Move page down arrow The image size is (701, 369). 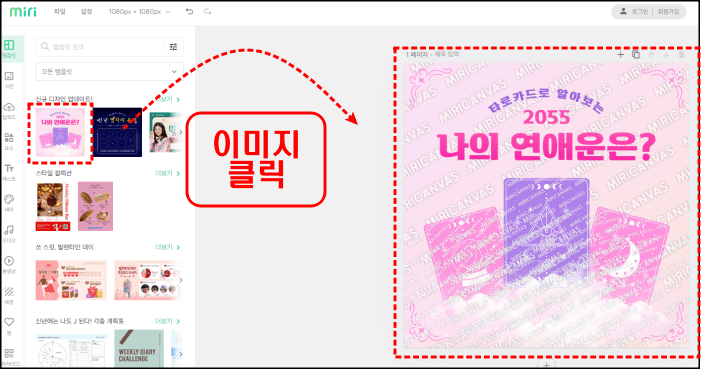[666, 55]
